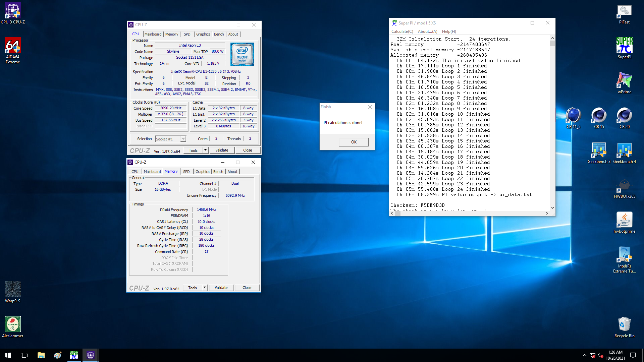Click Validate in lower CPU-Z window
Viewport: 644px width, 362px height.
(x=221, y=288)
